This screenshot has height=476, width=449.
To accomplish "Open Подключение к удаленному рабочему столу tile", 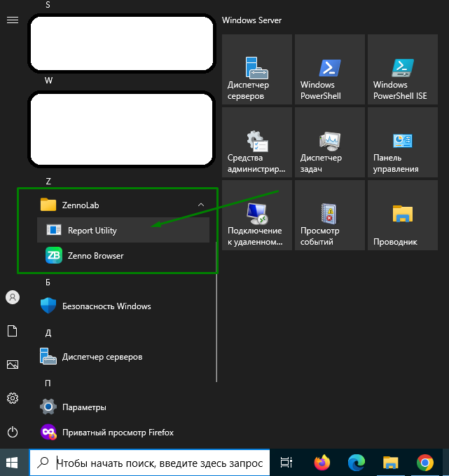I will point(257,215).
